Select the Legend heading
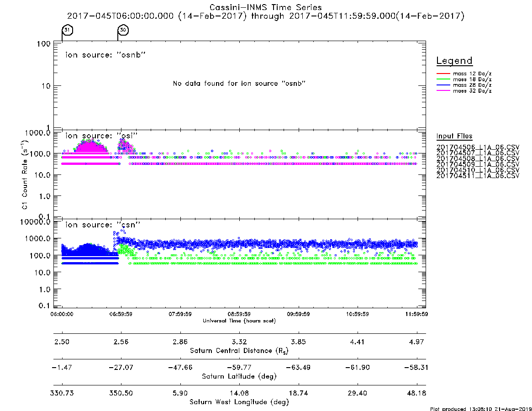Image resolution: width=532 pixels, height=411 pixels. tap(454, 61)
